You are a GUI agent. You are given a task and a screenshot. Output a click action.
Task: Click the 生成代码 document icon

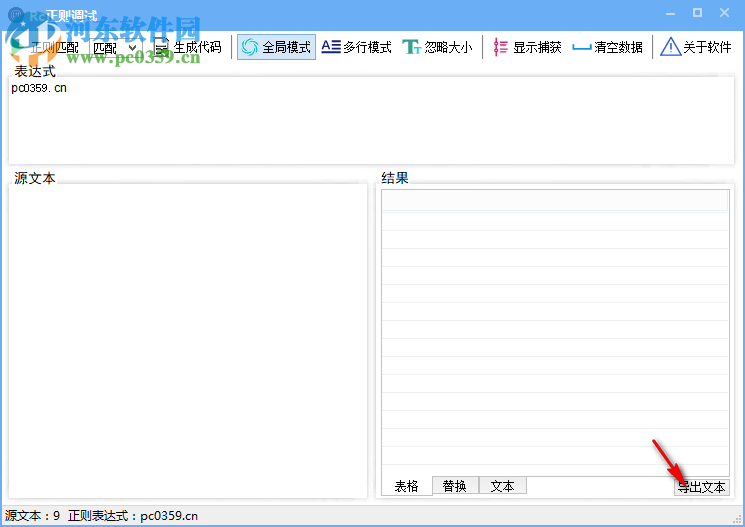[x=162, y=47]
